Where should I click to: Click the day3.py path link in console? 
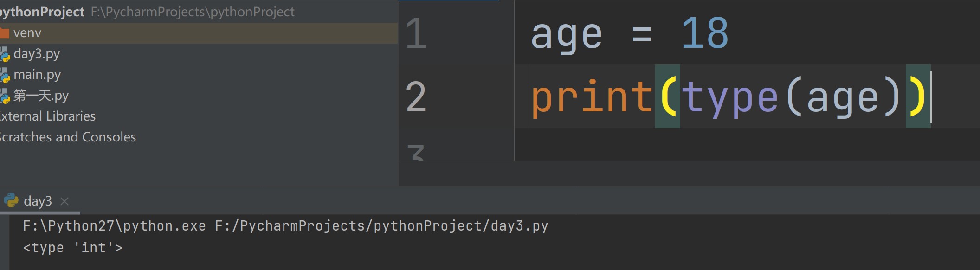click(x=381, y=226)
